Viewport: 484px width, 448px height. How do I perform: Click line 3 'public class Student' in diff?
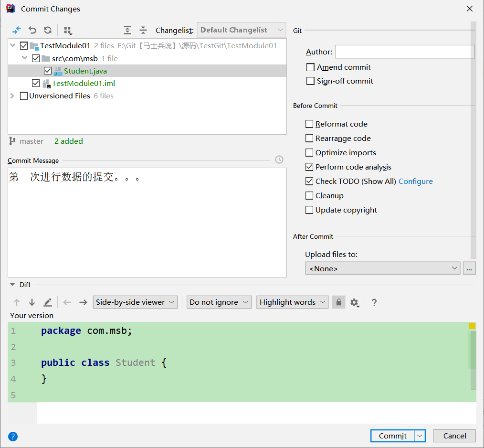pyautogui.click(x=104, y=363)
